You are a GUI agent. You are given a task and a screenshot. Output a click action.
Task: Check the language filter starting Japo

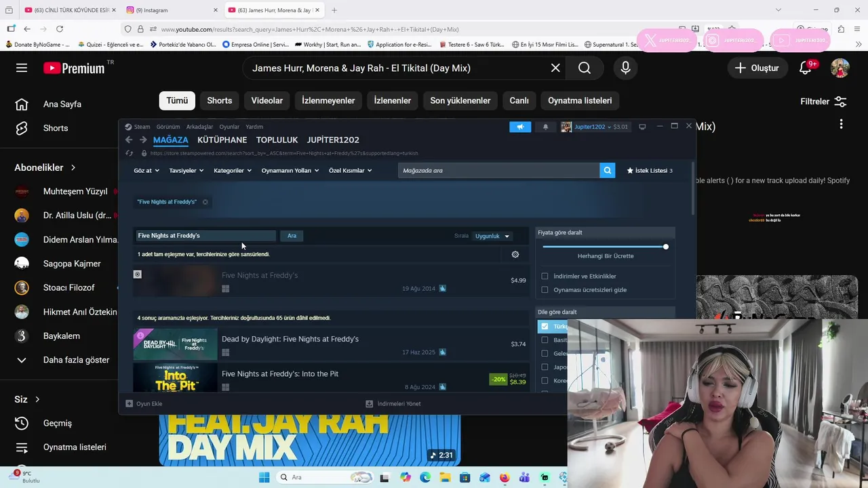coord(545,367)
